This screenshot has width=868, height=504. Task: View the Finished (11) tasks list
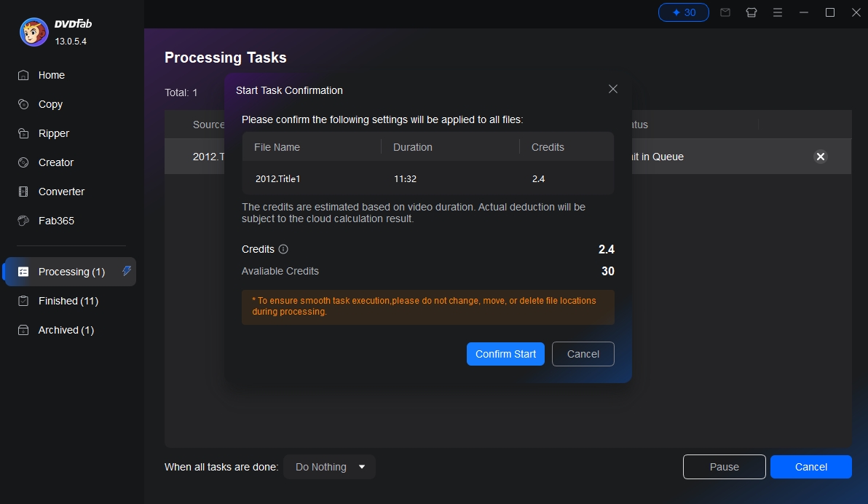(68, 301)
